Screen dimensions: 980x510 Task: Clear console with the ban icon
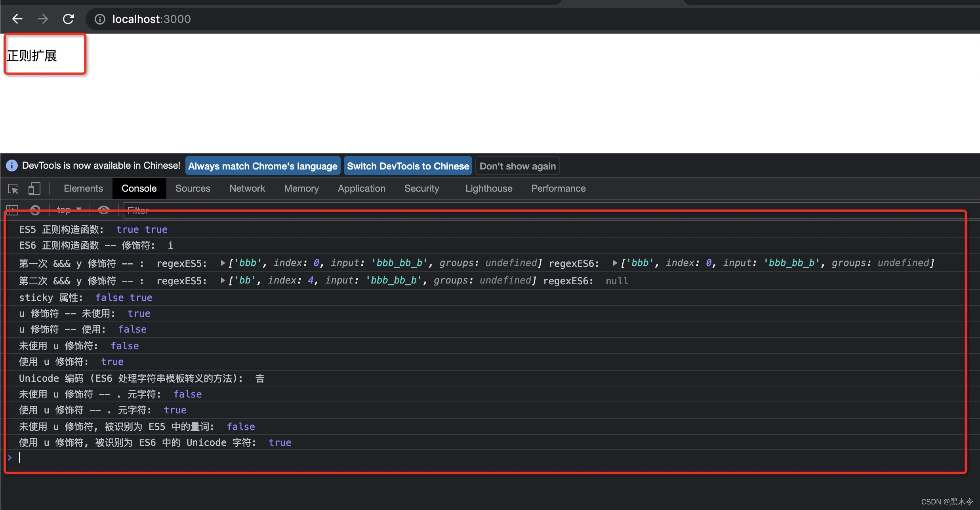(35, 210)
